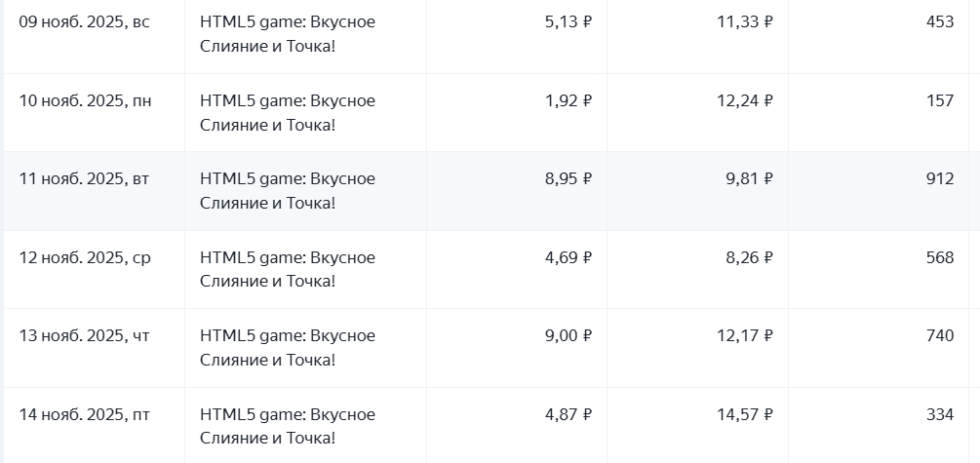Image resolution: width=980 pixels, height=463 pixels.
Task: Select the 9,00 ₽ amount
Action: (x=568, y=335)
